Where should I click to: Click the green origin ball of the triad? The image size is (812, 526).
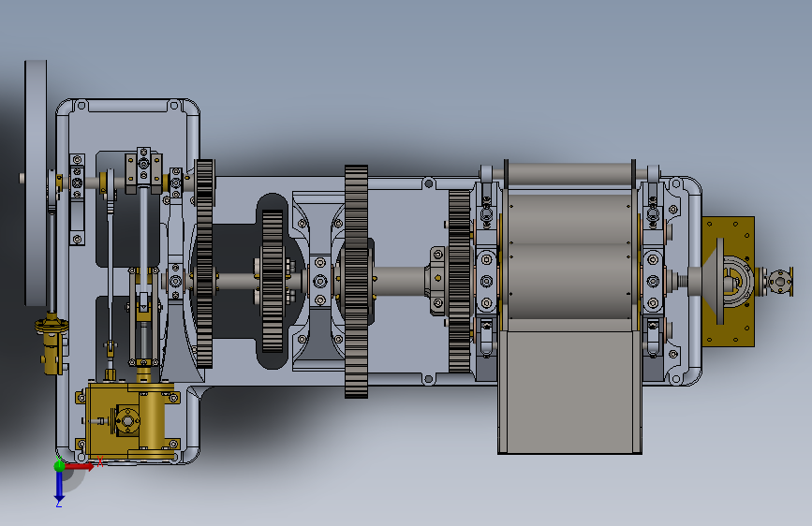pos(60,465)
